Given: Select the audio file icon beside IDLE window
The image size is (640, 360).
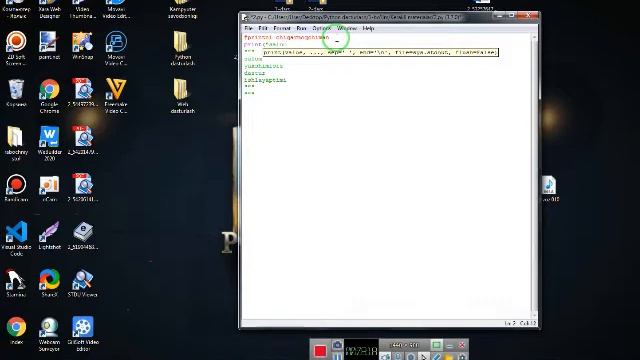Looking at the screenshot, I should (549, 188).
